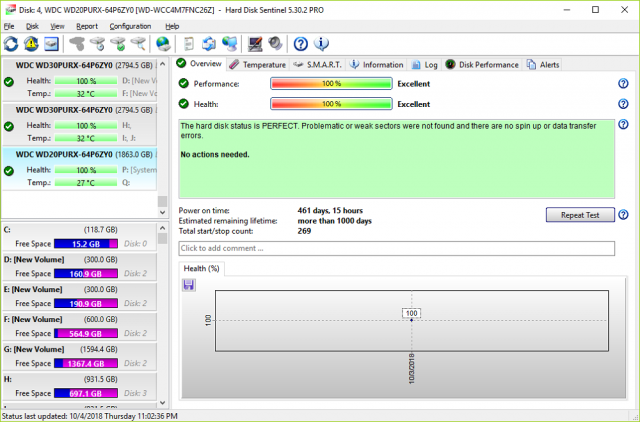640x422 pixels.
Task: Click the help icon next to Repeat Test
Action: [x=623, y=215]
